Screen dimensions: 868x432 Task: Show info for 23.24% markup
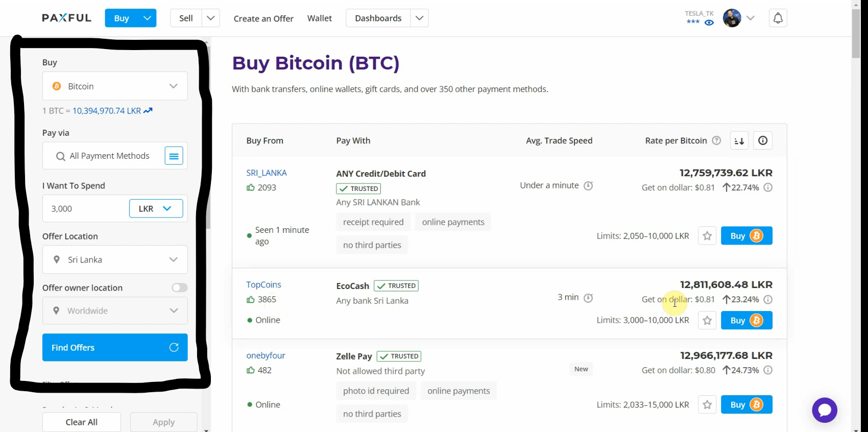click(768, 299)
